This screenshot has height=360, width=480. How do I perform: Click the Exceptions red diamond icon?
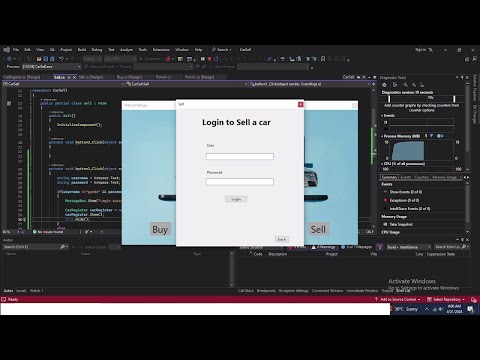(x=386, y=200)
